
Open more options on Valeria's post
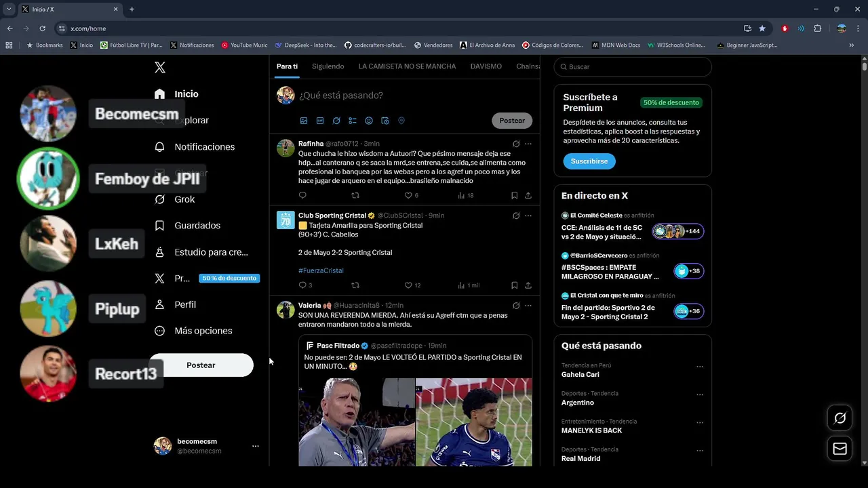click(x=528, y=306)
